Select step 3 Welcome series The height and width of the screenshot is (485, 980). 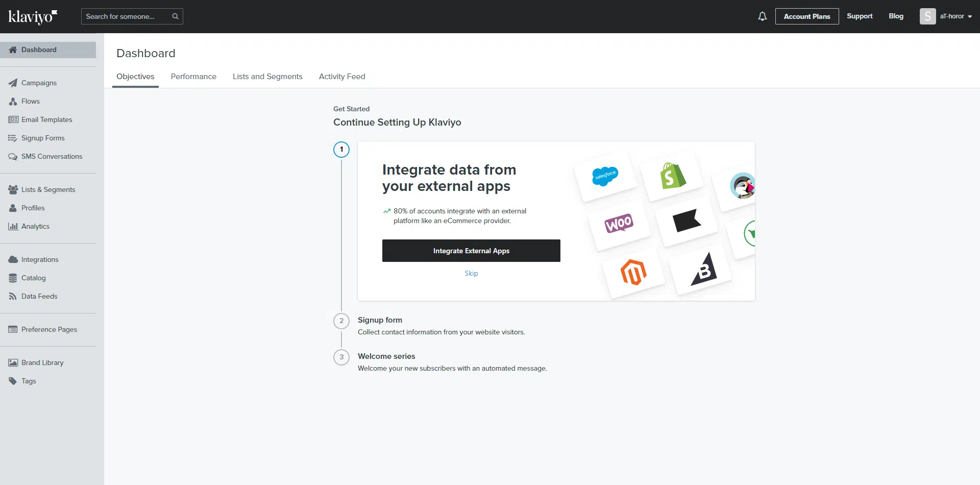tap(386, 356)
